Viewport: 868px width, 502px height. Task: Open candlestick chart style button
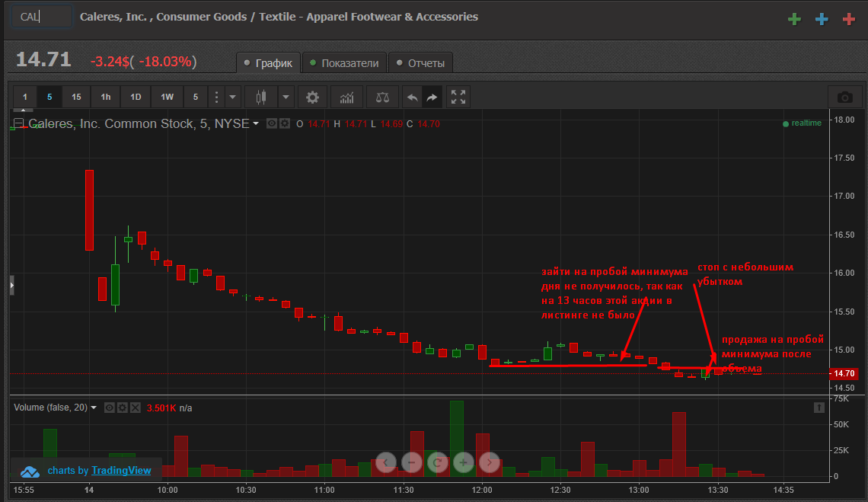(260, 98)
